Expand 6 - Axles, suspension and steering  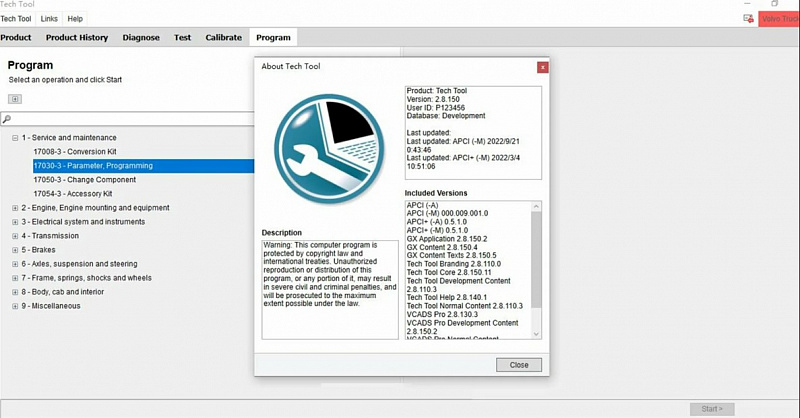[x=15, y=264]
